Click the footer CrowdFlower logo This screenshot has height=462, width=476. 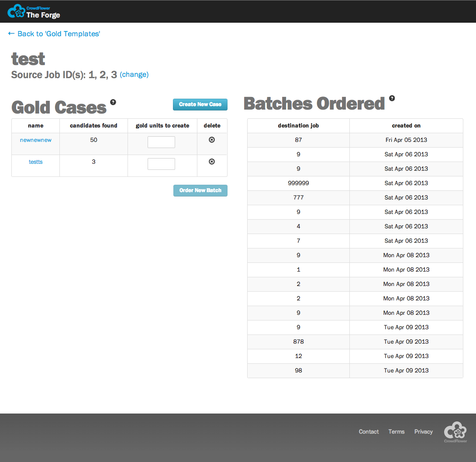[455, 431]
